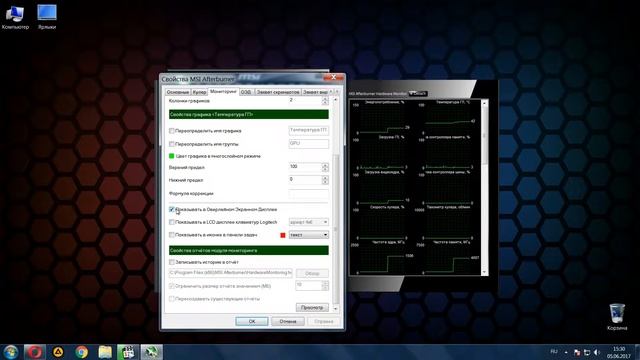Click the Температура ГП graph in monitor
The height and width of the screenshot is (360, 640).
[449, 118]
